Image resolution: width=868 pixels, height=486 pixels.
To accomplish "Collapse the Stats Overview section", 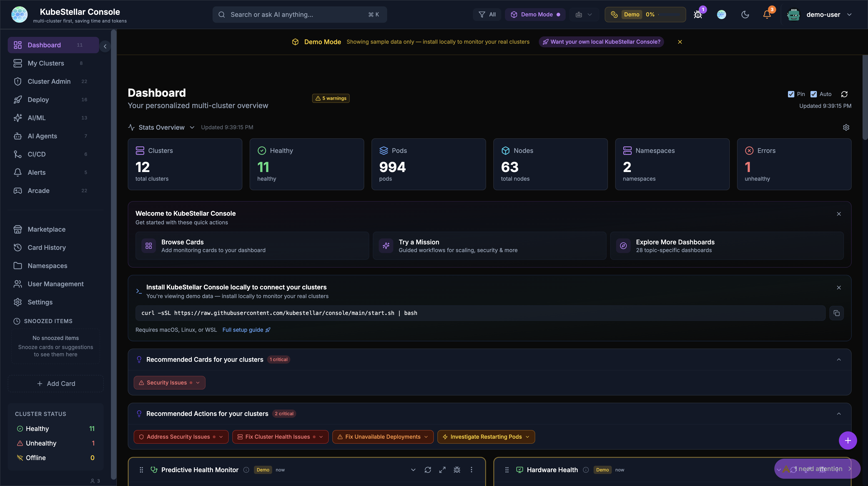I will tap(192, 127).
